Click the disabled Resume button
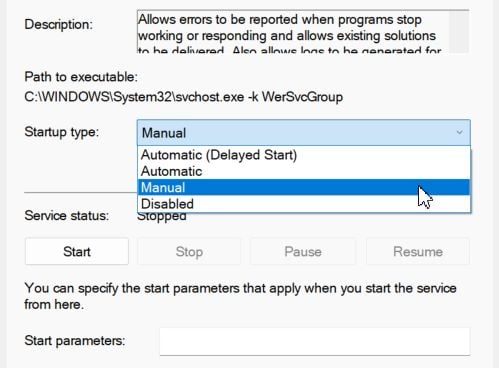The image size is (499, 368). tap(418, 252)
